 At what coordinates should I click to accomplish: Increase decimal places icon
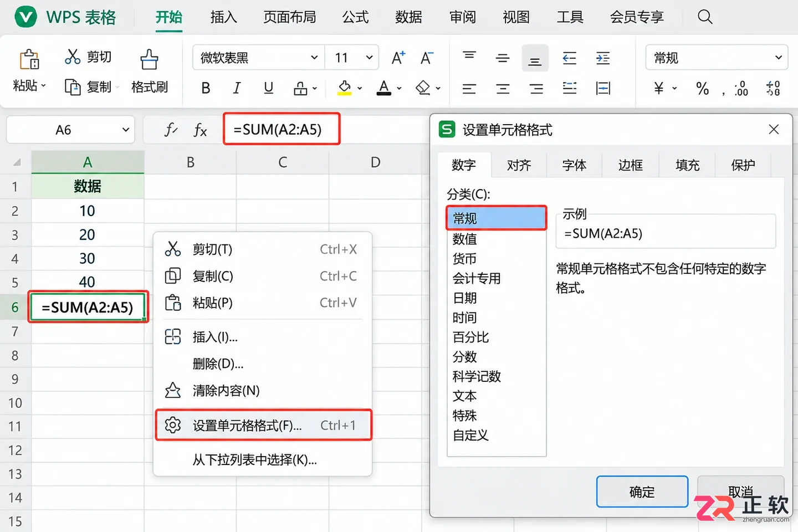tap(741, 88)
